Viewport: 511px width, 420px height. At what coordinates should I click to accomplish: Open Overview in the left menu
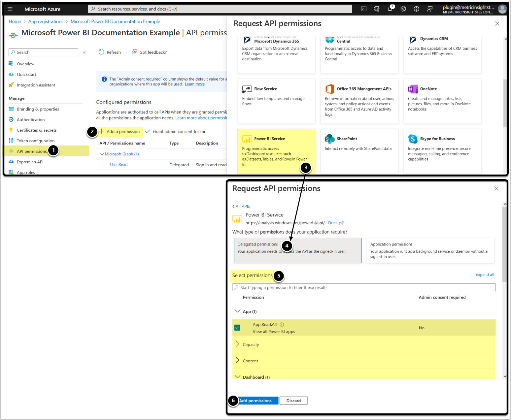pos(25,64)
